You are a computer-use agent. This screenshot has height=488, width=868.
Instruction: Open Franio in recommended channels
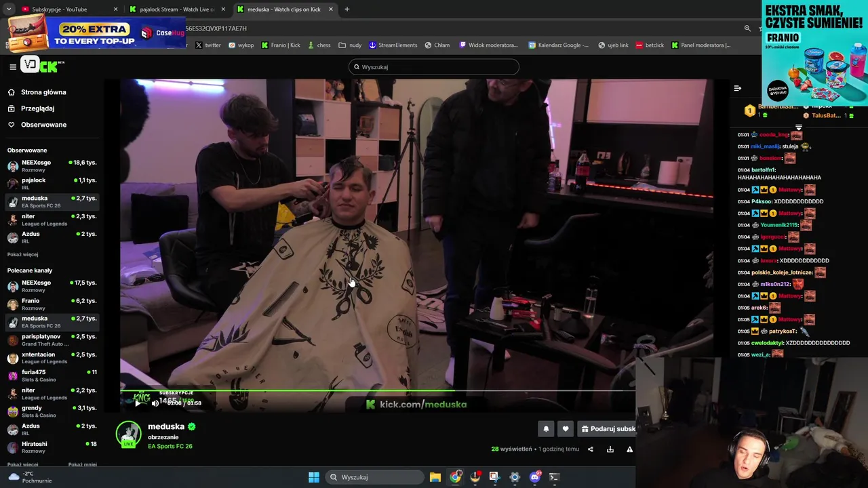coord(52,304)
